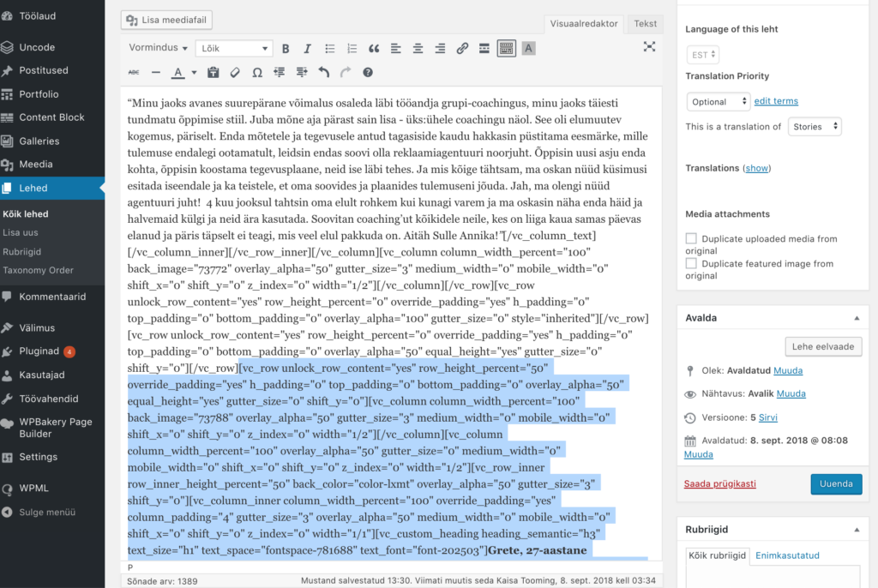Click Lisa meediafail button
Screen dimensions: 878x588
point(166,21)
